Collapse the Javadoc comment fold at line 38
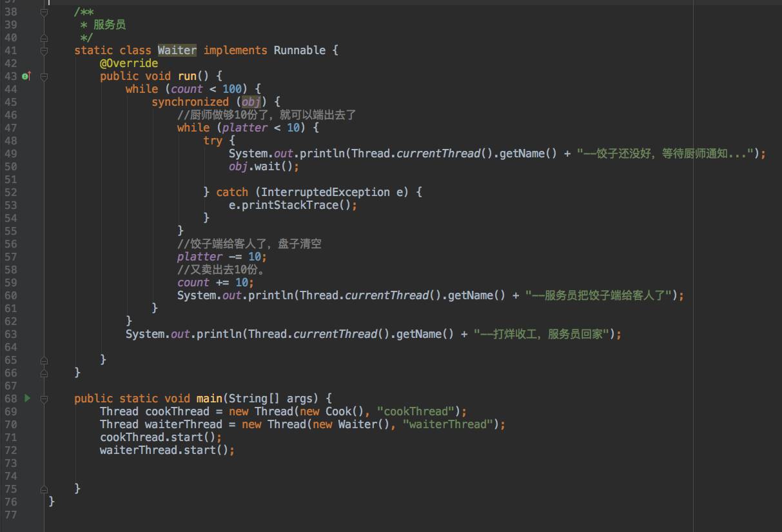The image size is (782, 532). coord(44,12)
